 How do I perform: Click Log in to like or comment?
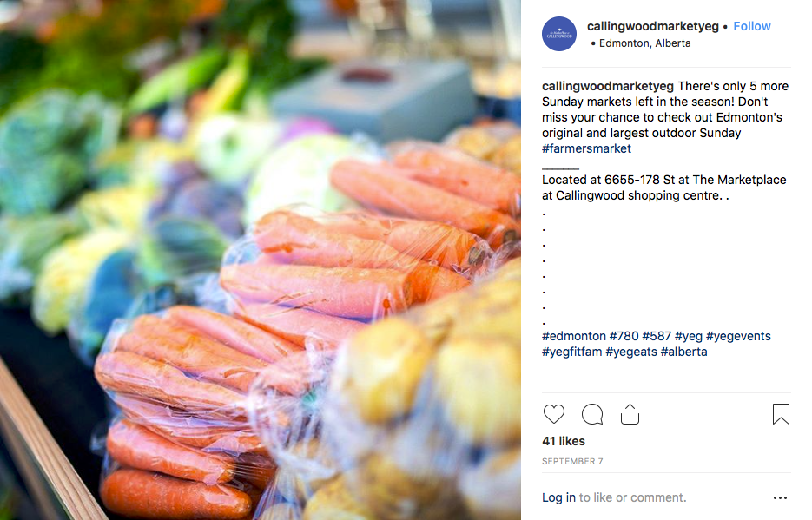click(x=558, y=497)
